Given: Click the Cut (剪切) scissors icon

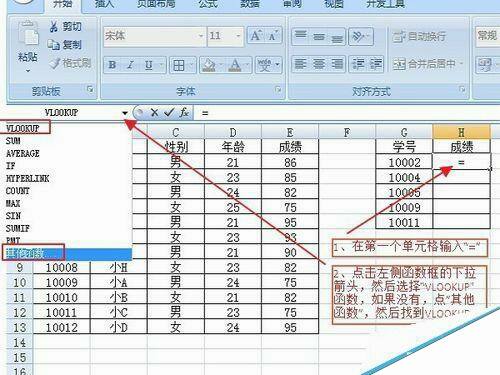Looking at the screenshot, I should point(54,26).
